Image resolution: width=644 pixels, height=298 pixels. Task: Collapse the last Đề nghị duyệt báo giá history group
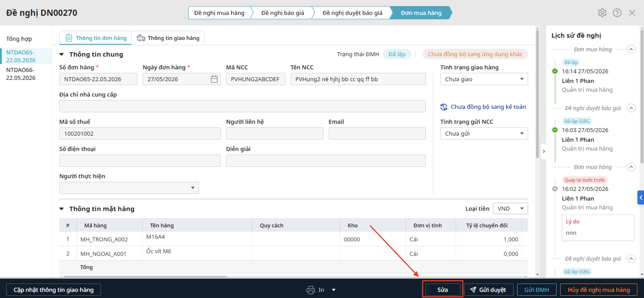631,259
